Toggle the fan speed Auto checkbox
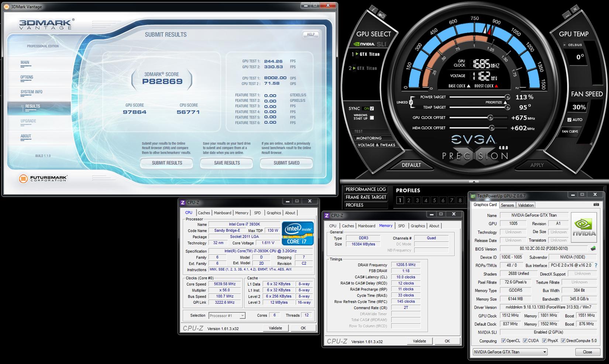The height and width of the screenshot is (364, 609). [x=570, y=119]
